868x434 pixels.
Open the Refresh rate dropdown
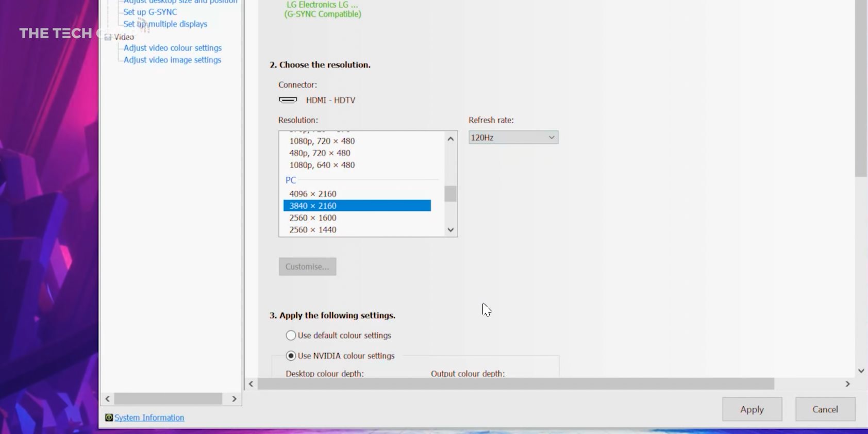513,138
